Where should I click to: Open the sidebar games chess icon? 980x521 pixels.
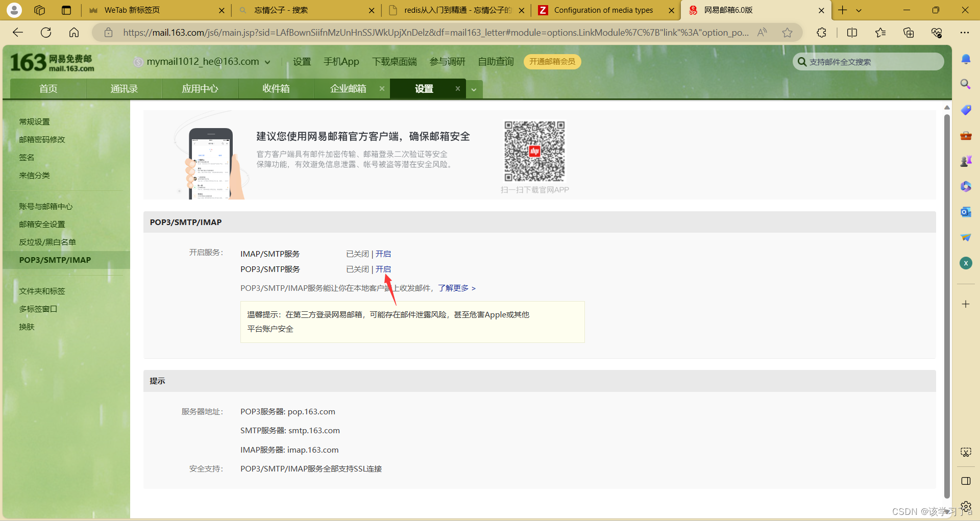[x=966, y=161]
